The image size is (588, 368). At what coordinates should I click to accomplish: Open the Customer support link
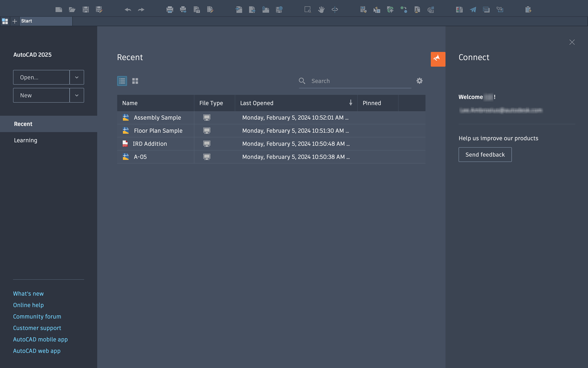coord(37,328)
